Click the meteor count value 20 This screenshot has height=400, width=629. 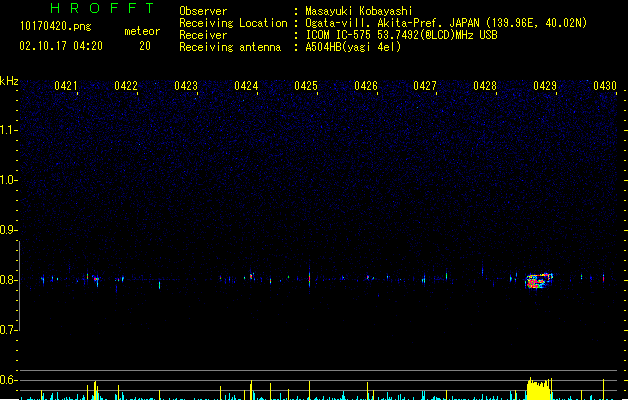point(145,46)
